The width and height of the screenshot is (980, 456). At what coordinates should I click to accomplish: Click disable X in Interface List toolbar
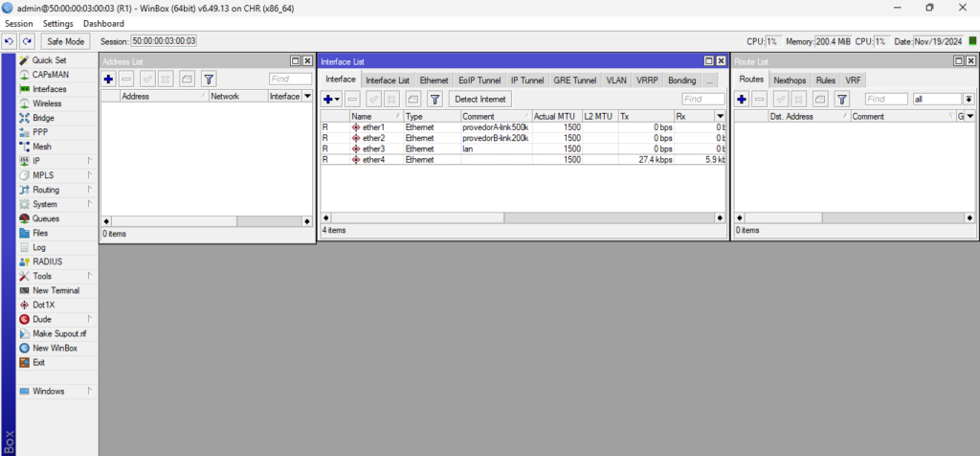point(391,99)
